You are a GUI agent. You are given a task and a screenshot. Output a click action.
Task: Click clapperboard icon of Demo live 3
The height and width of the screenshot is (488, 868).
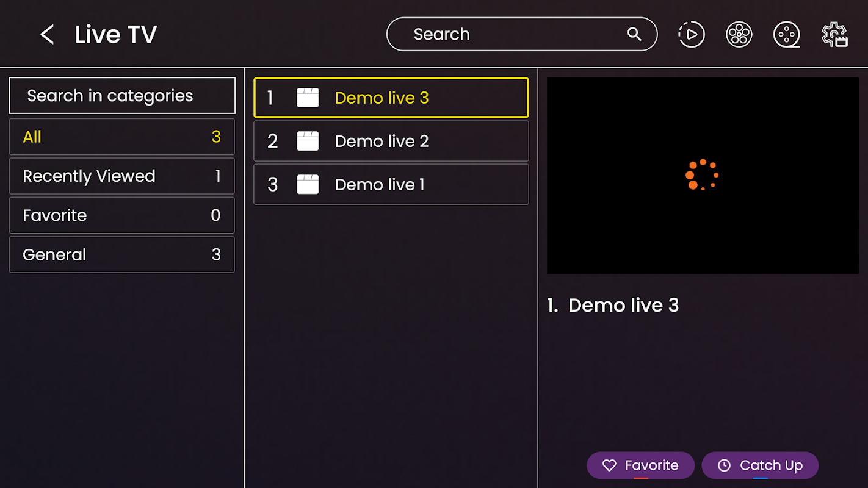pos(308,98)
